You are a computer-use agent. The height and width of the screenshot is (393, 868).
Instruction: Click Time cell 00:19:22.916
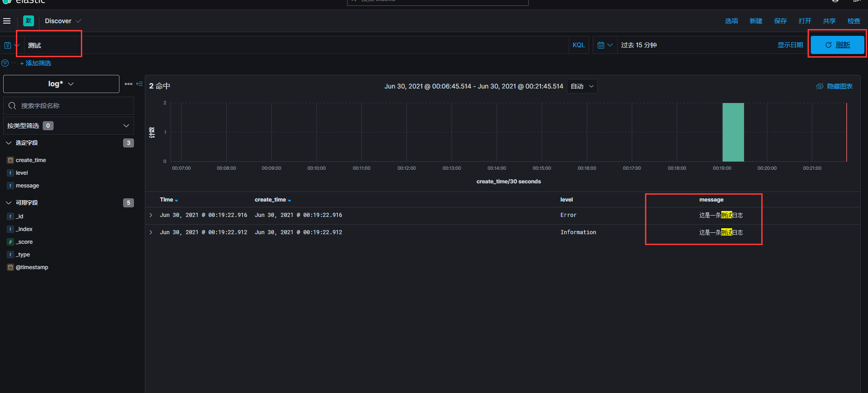click(203, 215)
